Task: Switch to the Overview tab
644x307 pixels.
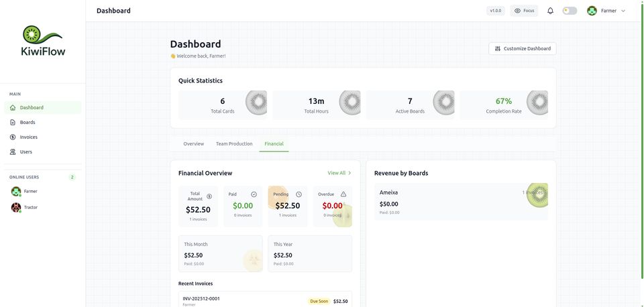Action: coord(194,143)
